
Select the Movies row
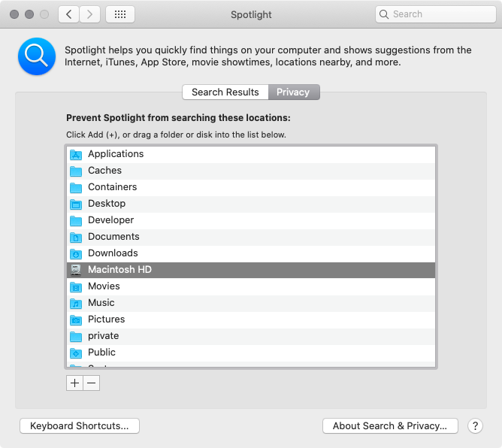(251, 286)
